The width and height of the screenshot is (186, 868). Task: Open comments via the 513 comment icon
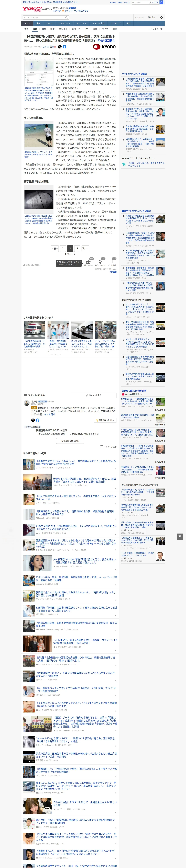(x=46, y=47)
